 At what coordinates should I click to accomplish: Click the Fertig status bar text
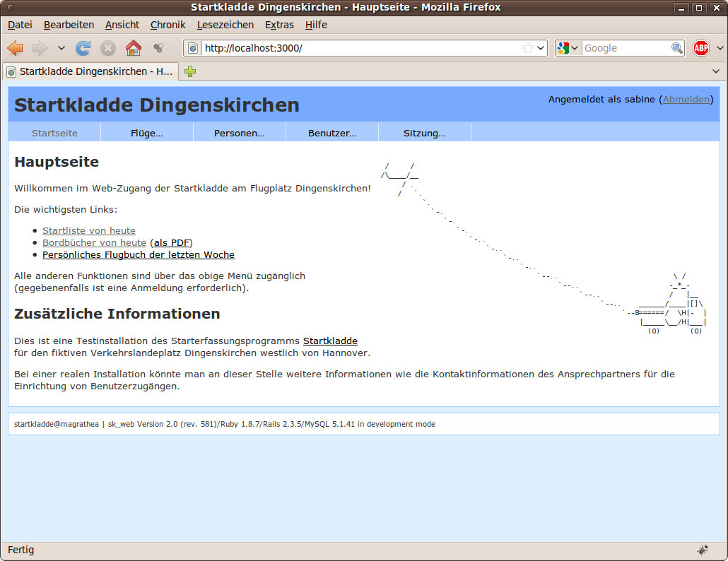[x=21, y=550]
